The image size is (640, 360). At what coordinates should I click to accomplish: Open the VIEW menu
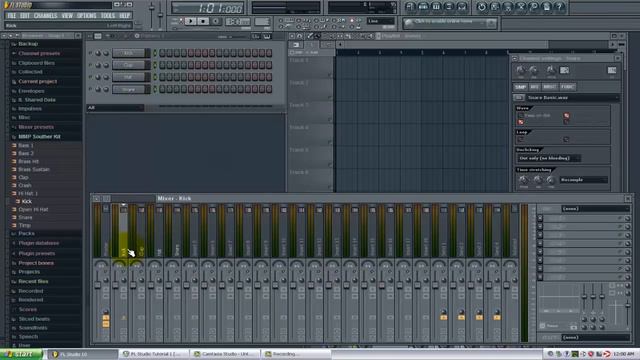pos(67,16)
